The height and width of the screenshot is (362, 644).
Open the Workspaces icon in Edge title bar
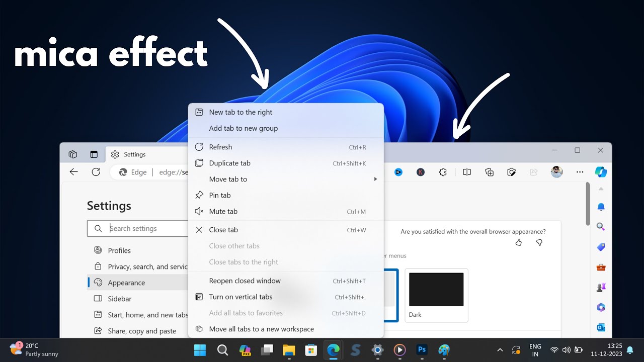[73, 154]
